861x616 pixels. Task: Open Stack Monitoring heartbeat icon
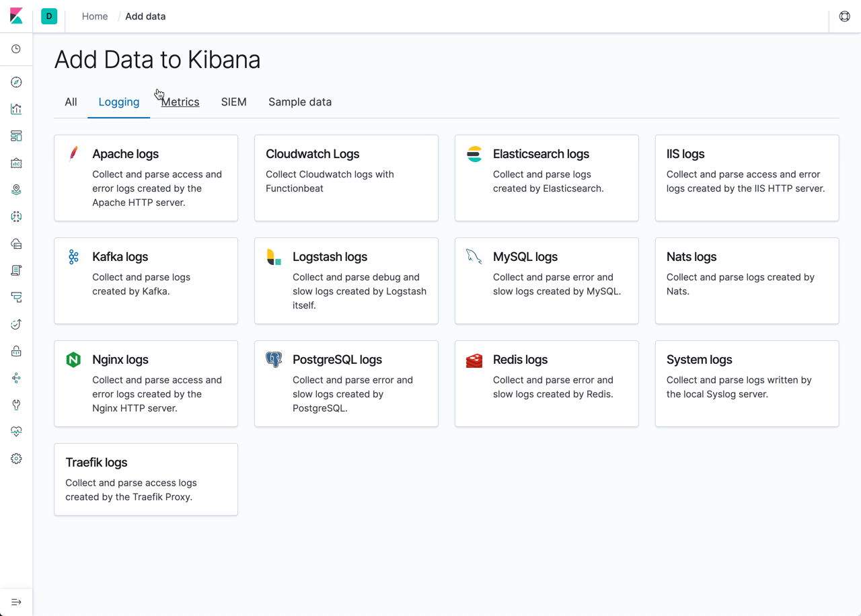click(x=15, y=431)
